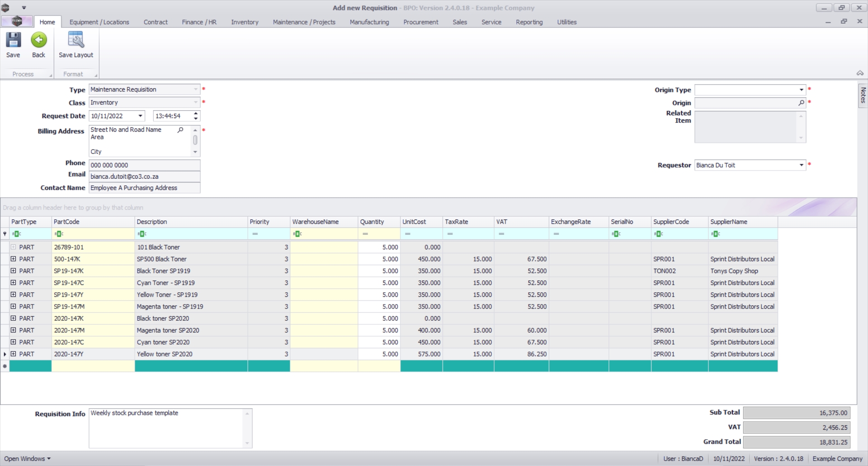Sort by the UnitCost column header

coord(422,222)
